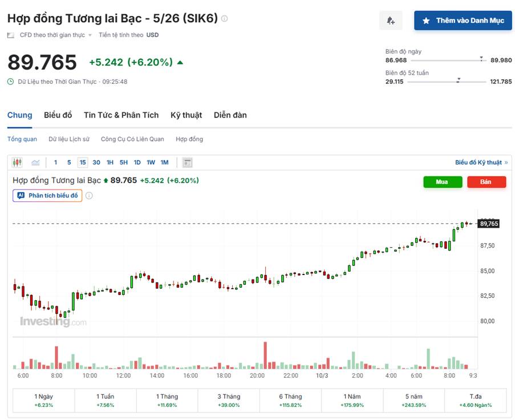Click the USD currency label
Viewport: 515px width, 420px height.
pos(152,35)
